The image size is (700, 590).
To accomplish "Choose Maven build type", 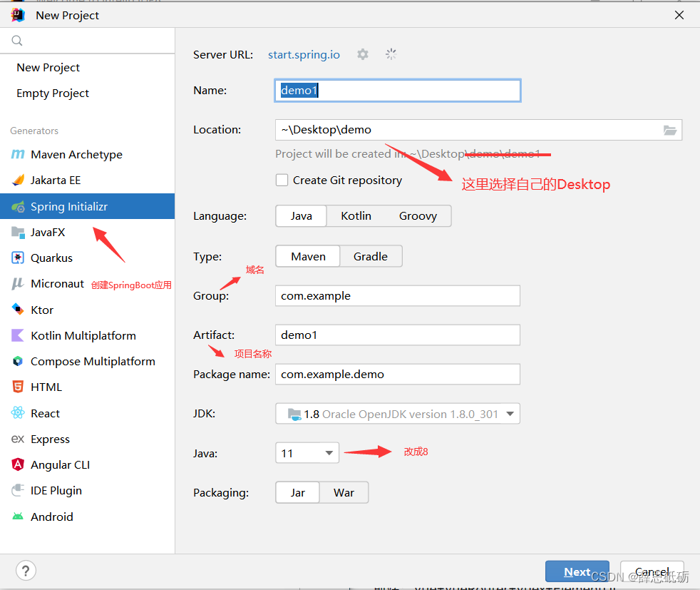I will [308, 256].
